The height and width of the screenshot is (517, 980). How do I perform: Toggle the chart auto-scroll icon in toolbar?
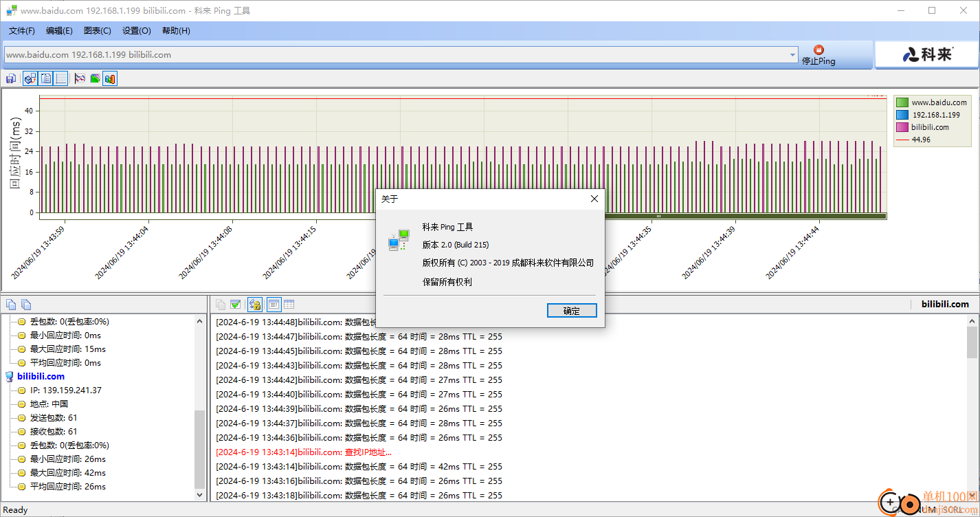(30, 78)
